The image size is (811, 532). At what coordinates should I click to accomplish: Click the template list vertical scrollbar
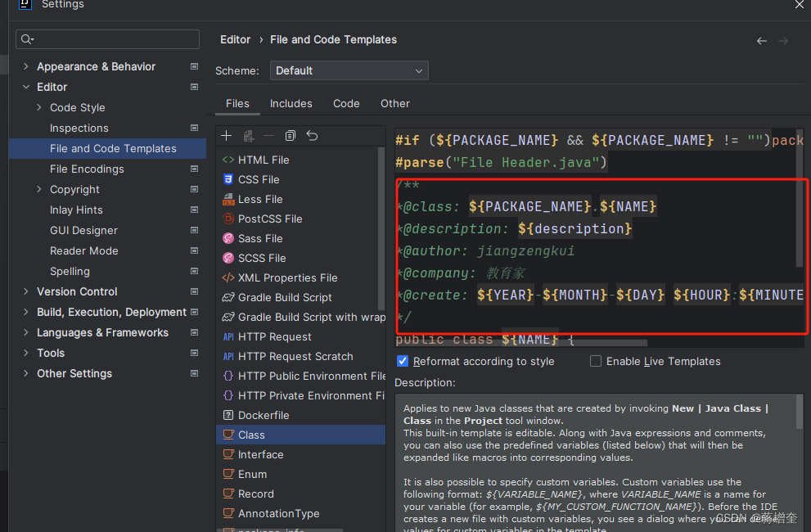381,228
